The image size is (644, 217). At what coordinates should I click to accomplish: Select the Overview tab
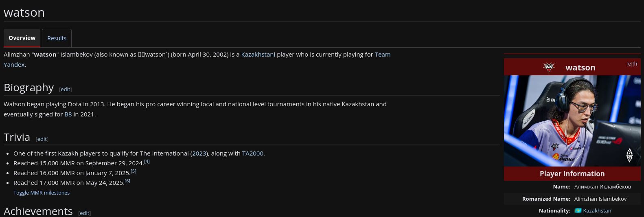click(x=22, y=38)
